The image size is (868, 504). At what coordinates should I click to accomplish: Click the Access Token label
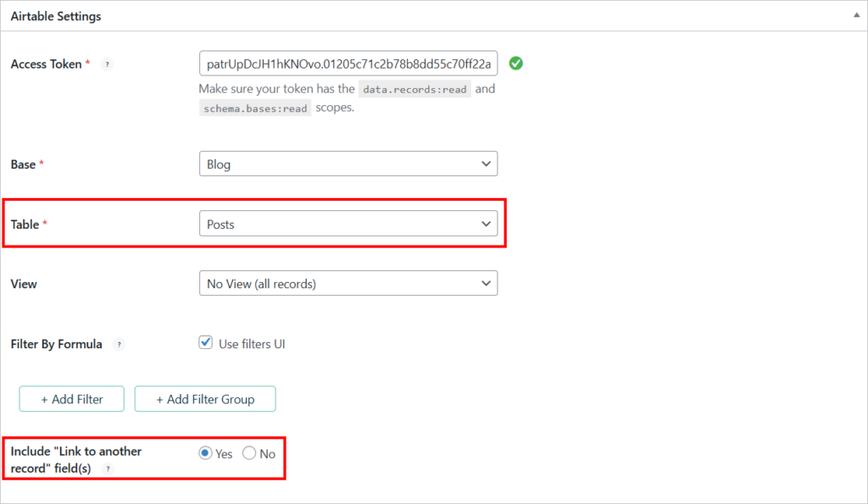point(47,64)
